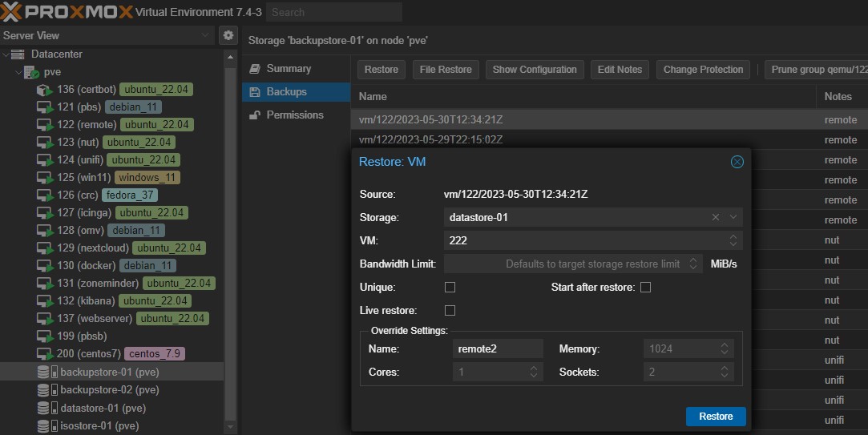
Task: Click the blue Restore button in dialog
Action: 715,416
